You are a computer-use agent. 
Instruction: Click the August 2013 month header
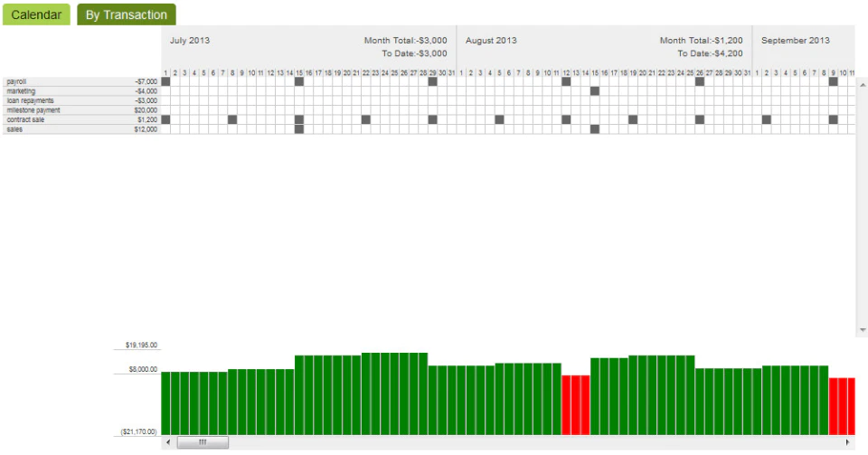491,41
